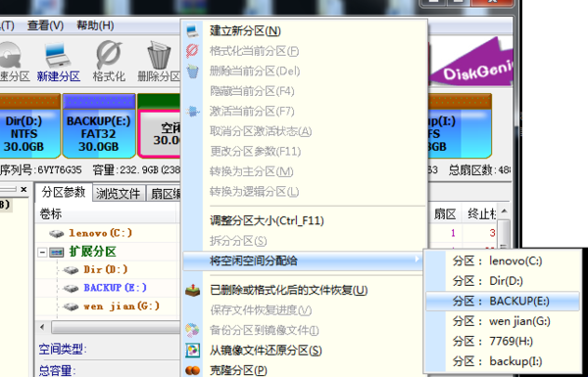This screenshot has width=588, height=377.
Task: Click the 从镜像文件还原分区 icon
Action: pos(193,351)
